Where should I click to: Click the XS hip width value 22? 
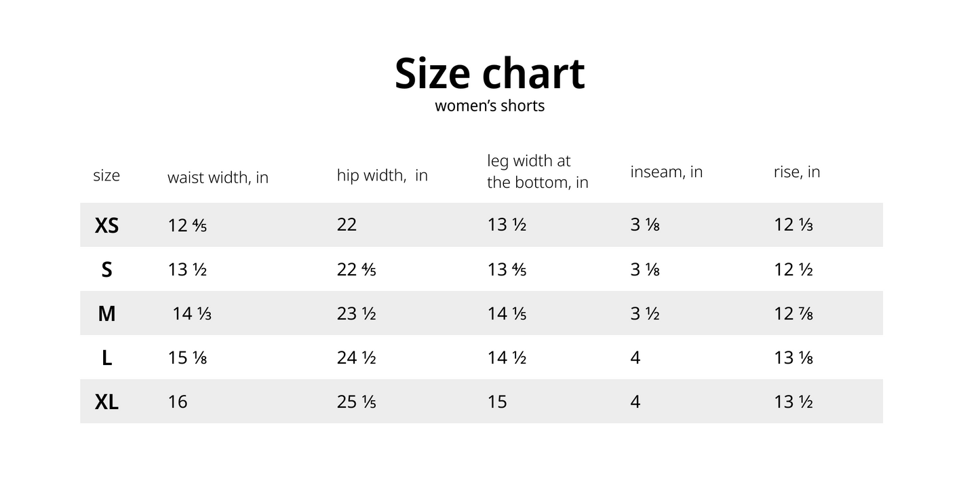[347, 225]
